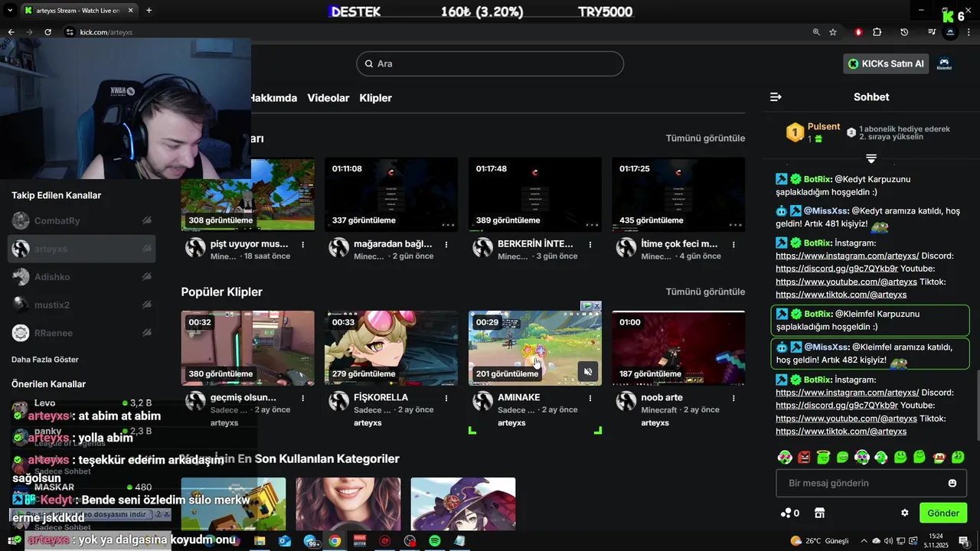Click the Gönder send button

[943, 513]
